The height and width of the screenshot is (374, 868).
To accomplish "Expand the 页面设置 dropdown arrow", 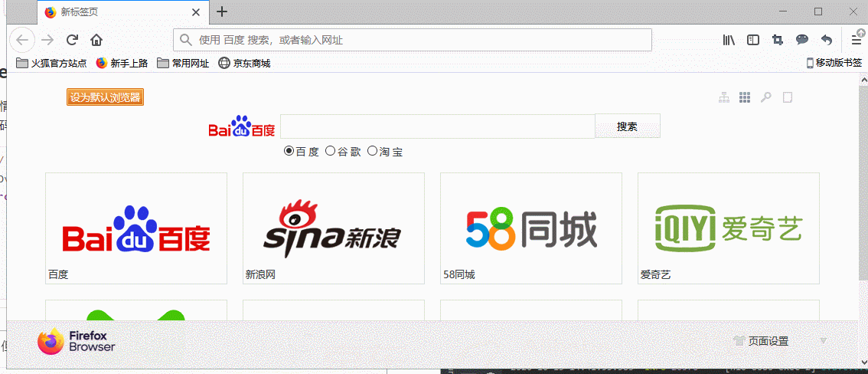I will tap(823, 341).
